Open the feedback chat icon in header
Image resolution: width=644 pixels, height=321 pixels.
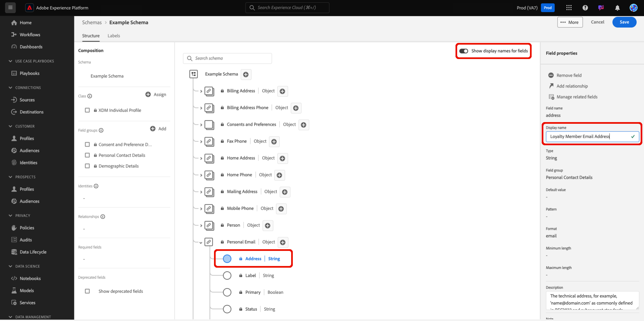click(601, 8)
